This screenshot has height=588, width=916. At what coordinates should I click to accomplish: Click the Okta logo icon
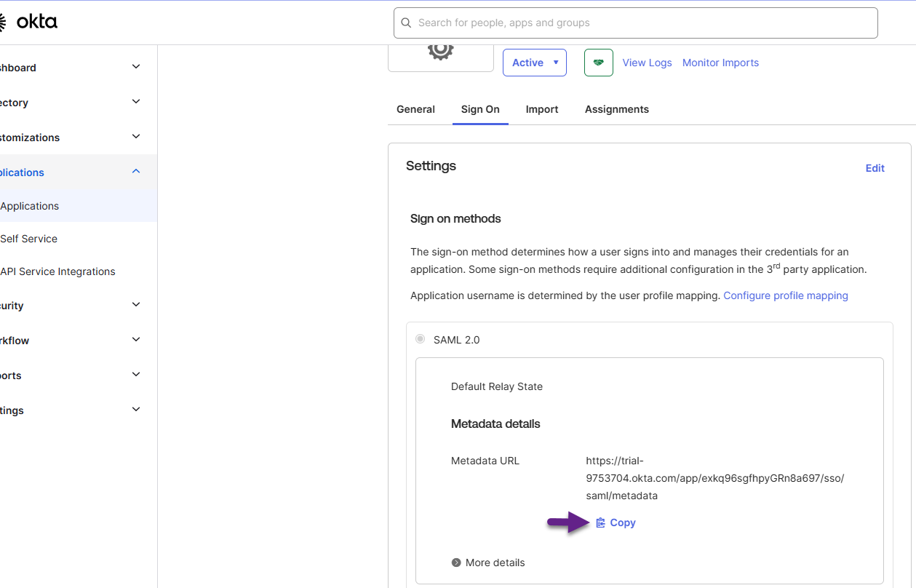click(x=3, y=23)
